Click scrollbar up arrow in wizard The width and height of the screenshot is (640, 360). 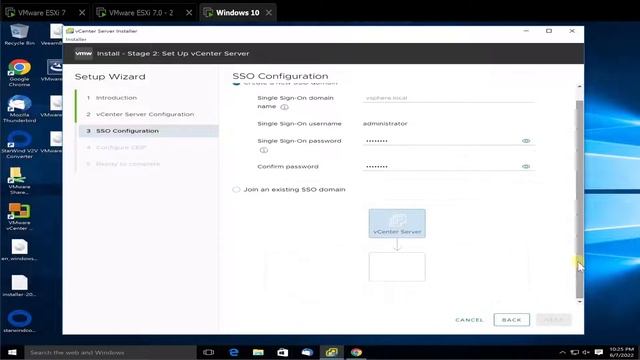click(579, 87)
